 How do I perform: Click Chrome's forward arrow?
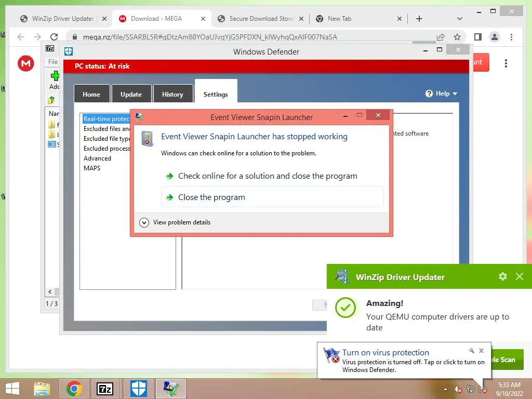(37, 37)
